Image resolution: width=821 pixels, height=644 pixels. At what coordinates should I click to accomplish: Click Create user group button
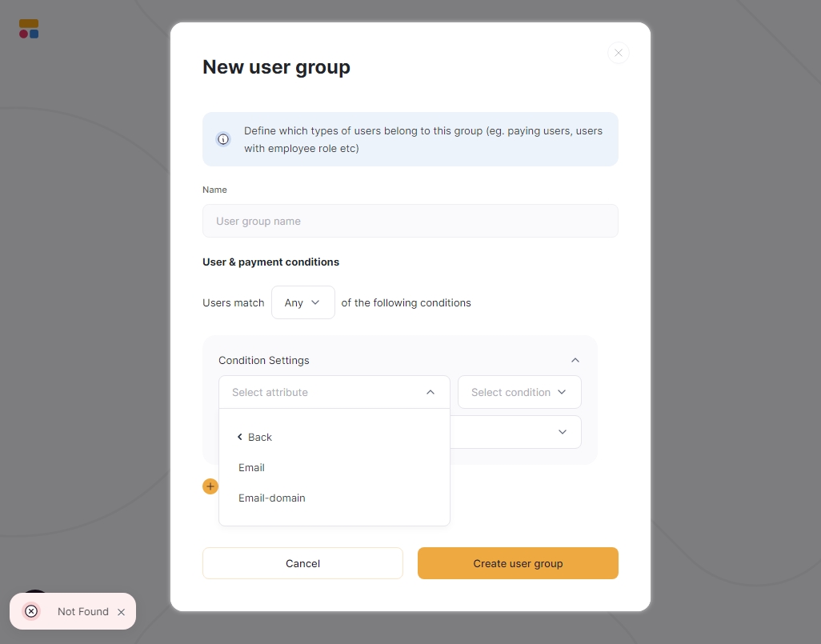518,563
